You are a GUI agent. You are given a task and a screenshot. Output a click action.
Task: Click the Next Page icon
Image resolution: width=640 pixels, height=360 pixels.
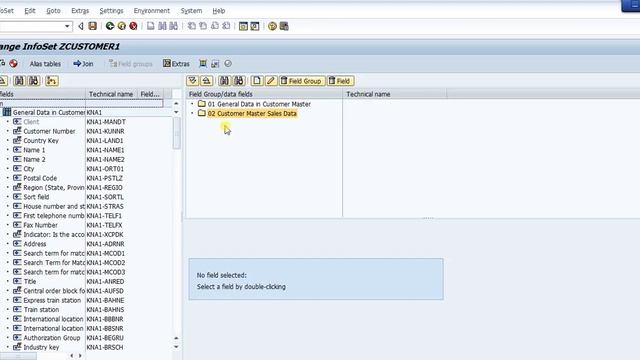(x=215, y=26)
